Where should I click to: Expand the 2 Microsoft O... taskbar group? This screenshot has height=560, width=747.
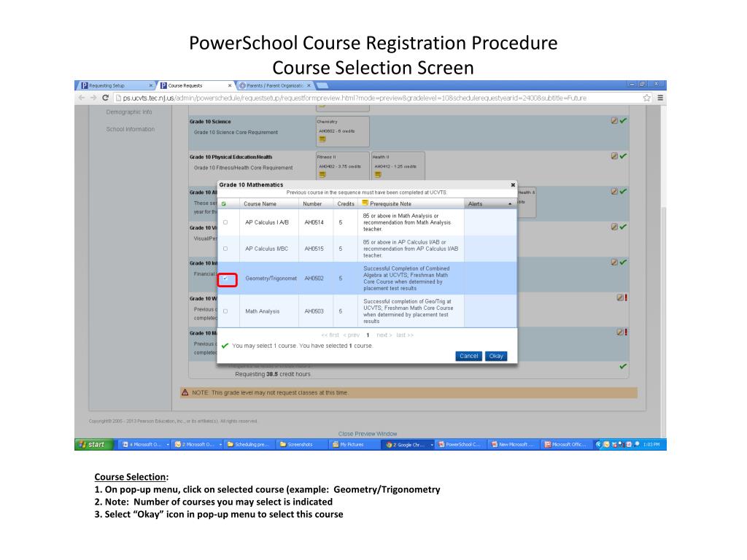coord(220,445)
